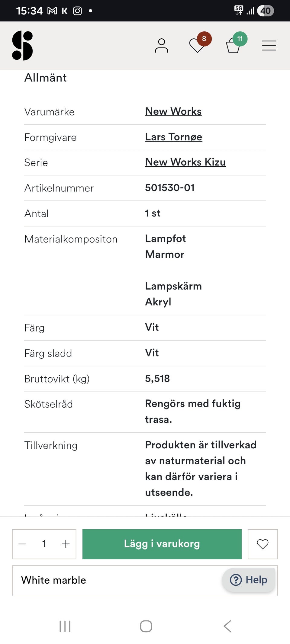Open the hamburger menu

tap(269, 46)
